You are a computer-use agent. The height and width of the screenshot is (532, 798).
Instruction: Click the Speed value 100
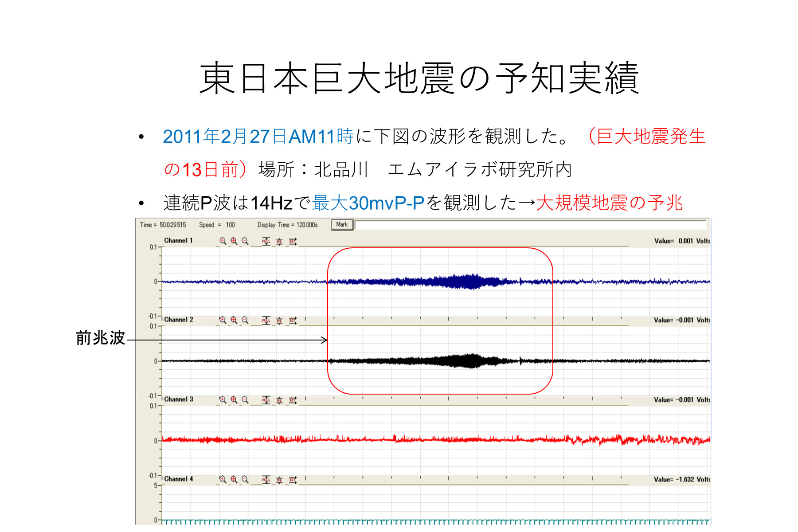click(x=230, y=225)
